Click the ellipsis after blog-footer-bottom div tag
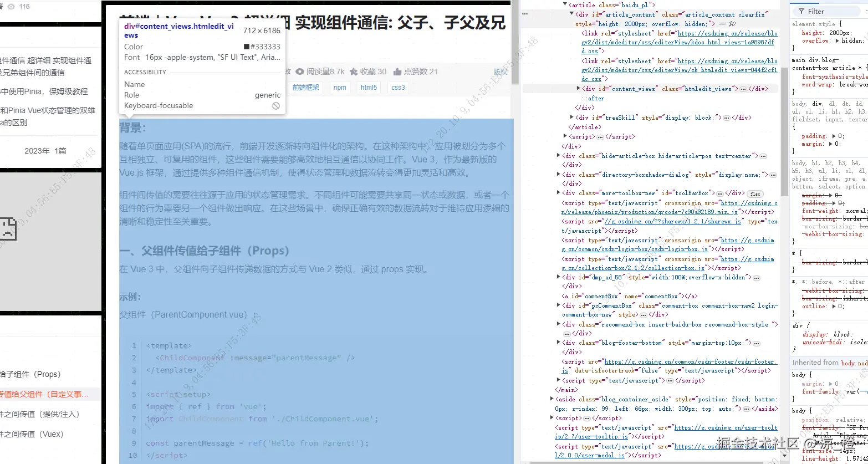 (757, 343)
